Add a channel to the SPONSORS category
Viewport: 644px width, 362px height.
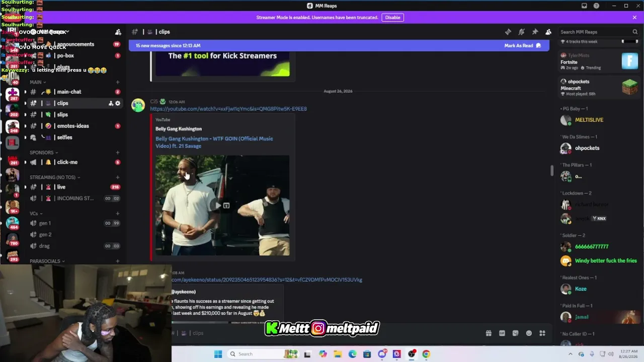[x=118, y=152]
